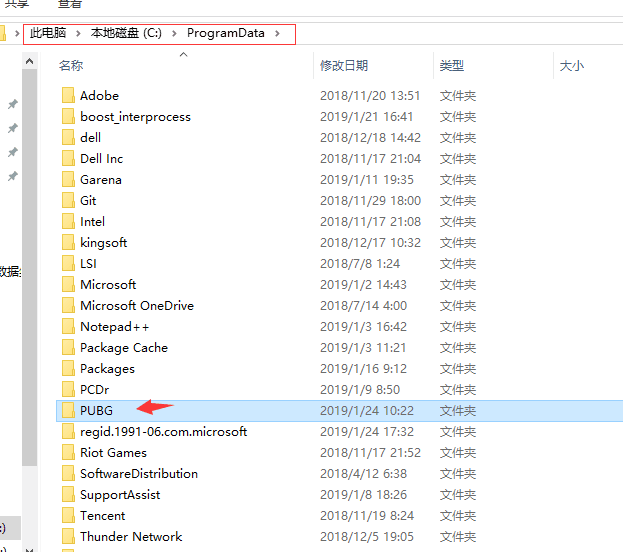
Task: Click the regid.1991-06.com.microsoft folder icon
Action: point(68,432)
